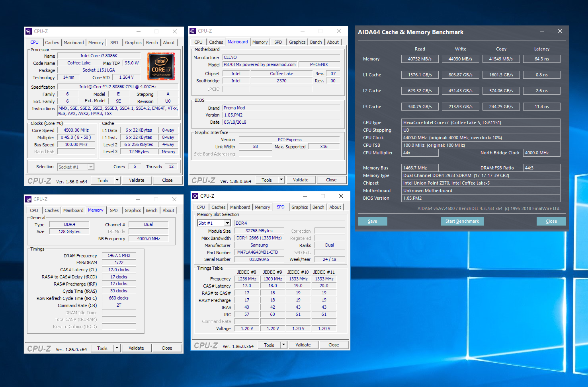Image resolution: width=588 pixels, height=387 pixels.
Task: Switch to Caches tab in the top-left CPU-Z window
Action: pyautogui.click(x=52, y=43)
